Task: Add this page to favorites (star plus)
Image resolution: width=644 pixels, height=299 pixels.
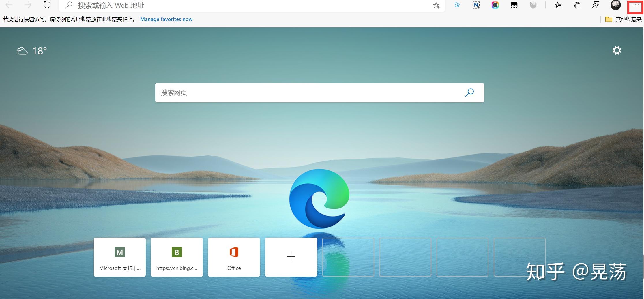Action: [436, 5]
